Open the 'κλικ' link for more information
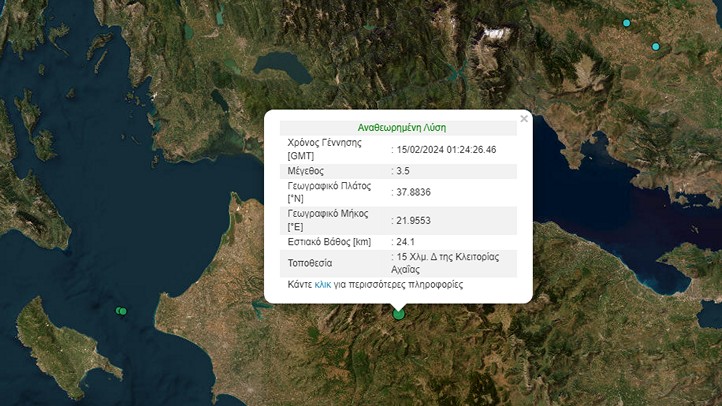The height and width of the screenshot is (406, 722). (322, 285)
